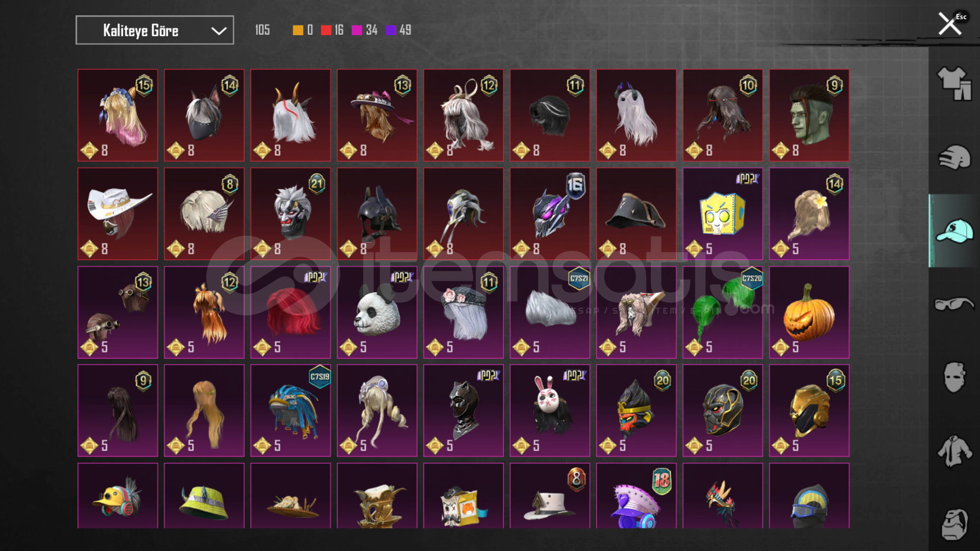The height and width of the screenshot is (551, 980).
Task: Click the purple quality count indicator
Action: coord(399,30)
